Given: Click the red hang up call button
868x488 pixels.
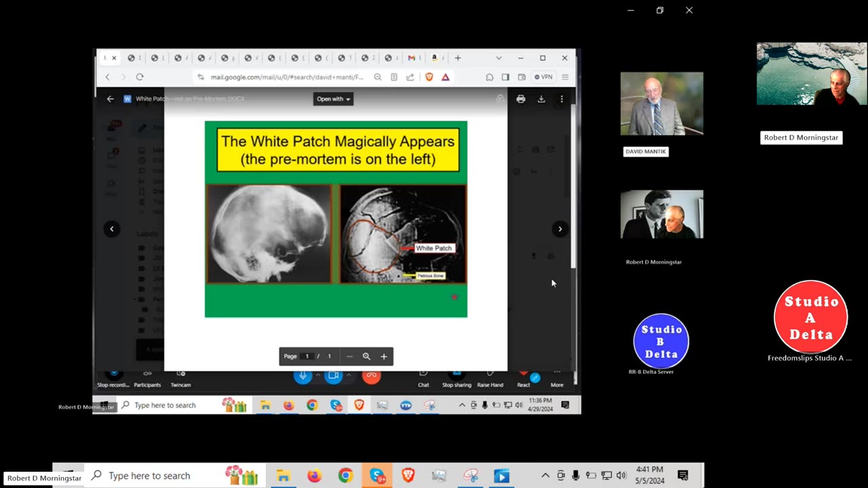Looking at the screenshot, I should coord(371,375).
